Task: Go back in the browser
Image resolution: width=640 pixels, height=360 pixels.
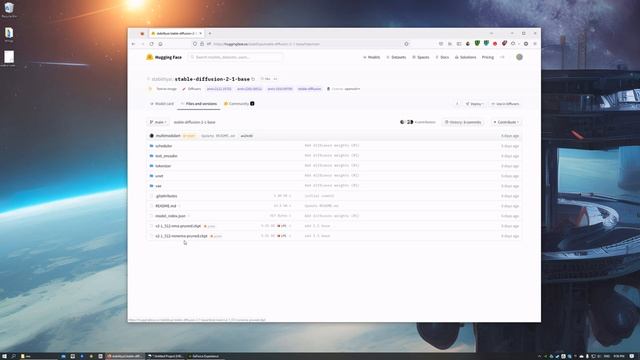Action: pyautogui.click(x=133, y=44)
